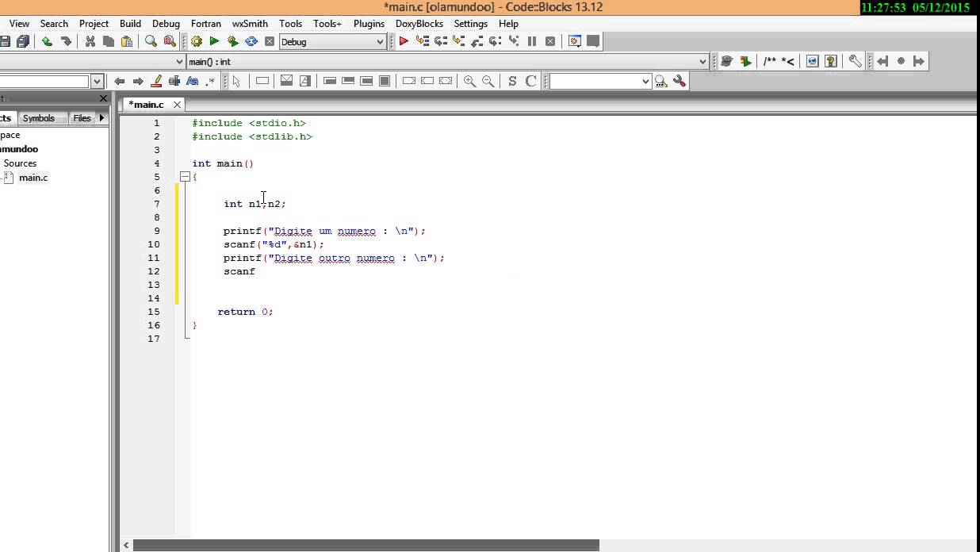Toggle the source S icon
Viewport: 980px width, 552px height.
pyautogui.click(x=512, y=81)
